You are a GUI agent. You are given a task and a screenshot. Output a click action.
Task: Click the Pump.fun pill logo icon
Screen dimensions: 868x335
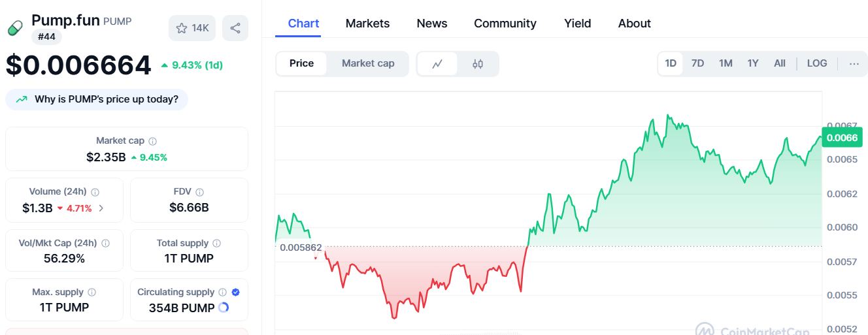coord(15,29)
